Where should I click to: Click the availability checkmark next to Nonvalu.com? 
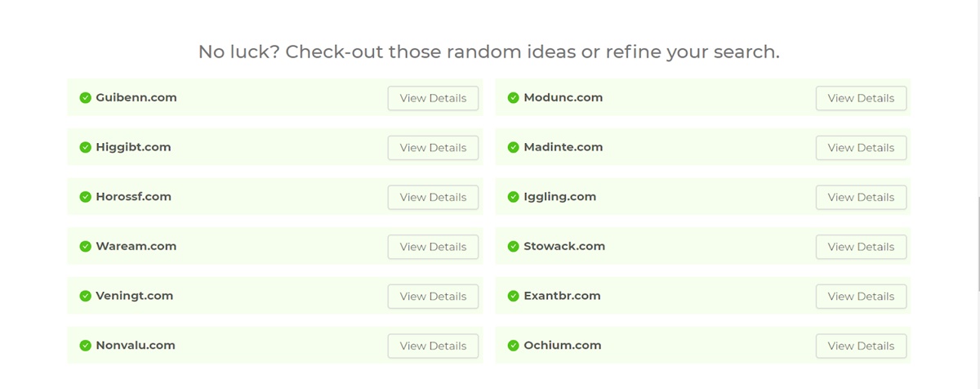85,346
